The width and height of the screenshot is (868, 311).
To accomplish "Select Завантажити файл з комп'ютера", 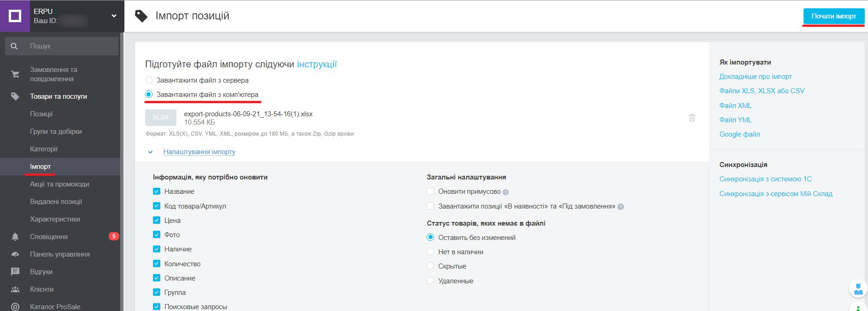I will click(x=149, y=94).
